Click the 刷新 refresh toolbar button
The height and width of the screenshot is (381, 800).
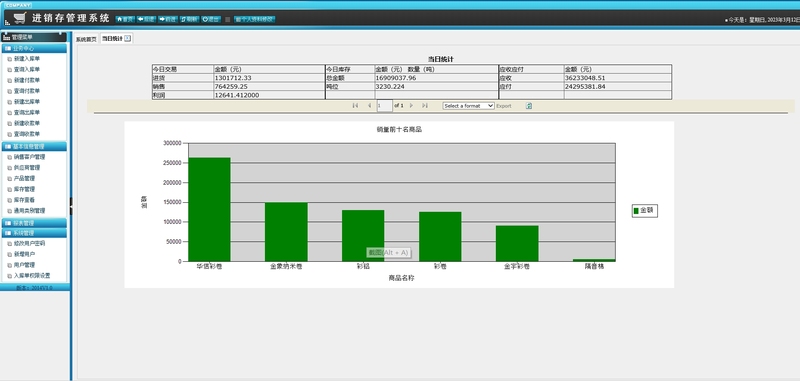189,19
